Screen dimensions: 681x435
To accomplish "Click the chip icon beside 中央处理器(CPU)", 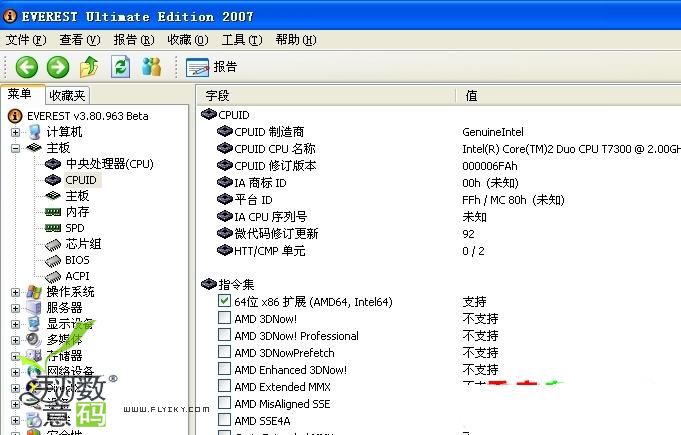I will click(x=53, y=164).
